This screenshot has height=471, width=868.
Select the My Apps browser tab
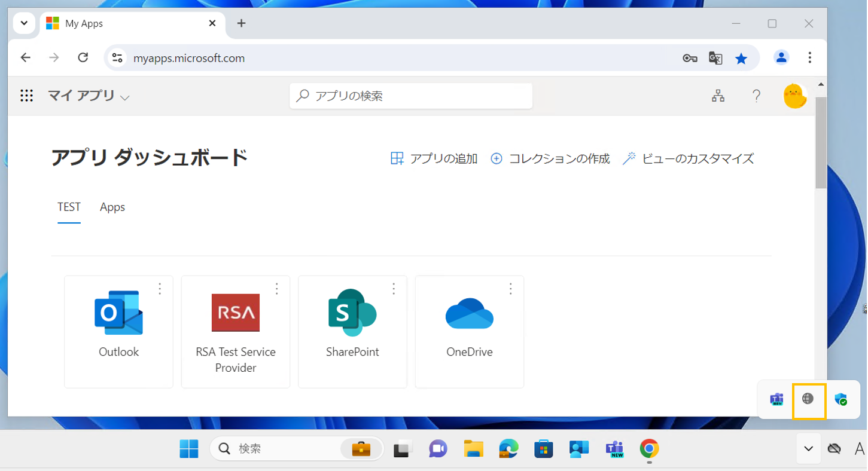tap(132, 23)
